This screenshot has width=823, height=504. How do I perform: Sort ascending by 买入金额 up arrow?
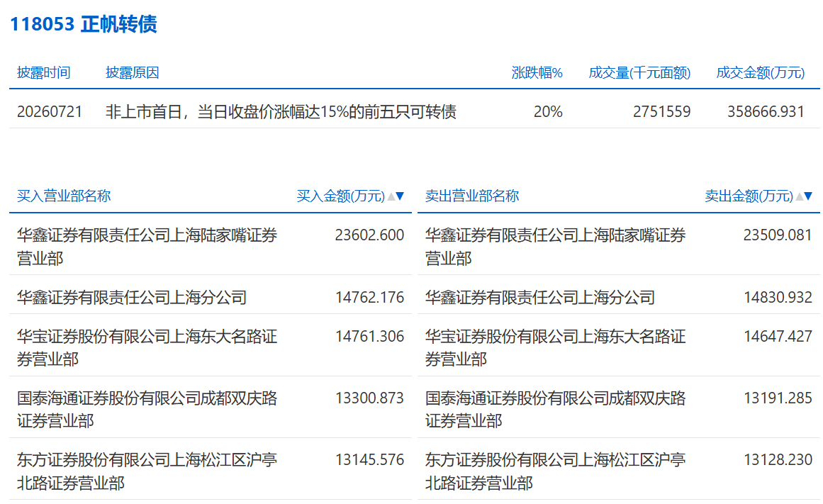coord(391,196)
